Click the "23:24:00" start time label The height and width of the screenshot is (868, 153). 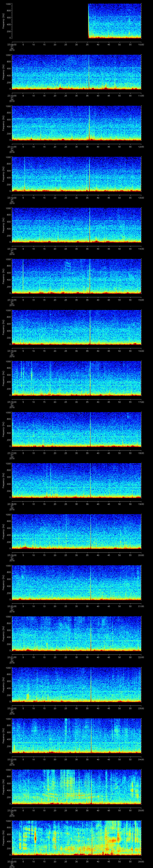[12, 810]
